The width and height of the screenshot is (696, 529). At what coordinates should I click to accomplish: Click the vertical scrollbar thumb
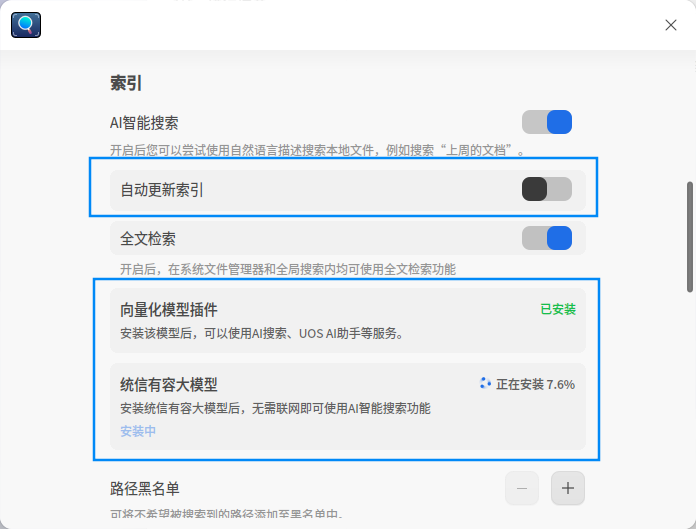[x=689, y=237]
